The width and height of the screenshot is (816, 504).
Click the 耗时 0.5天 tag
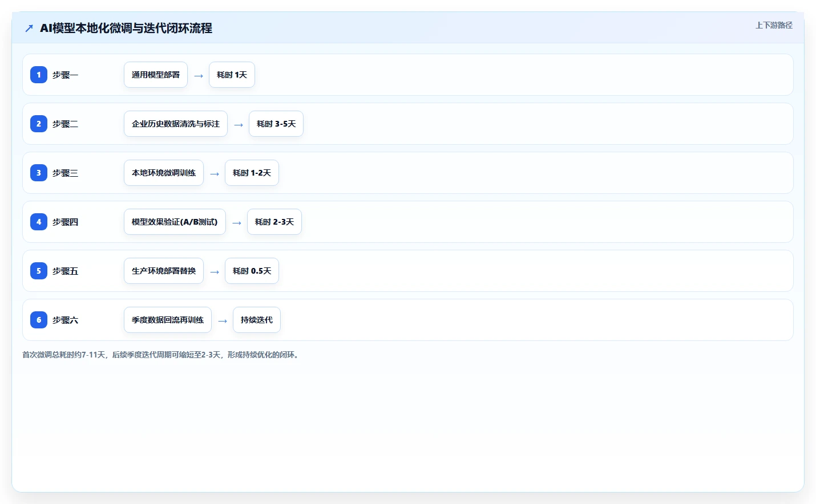pyautogui.click(x=252, y=271)
